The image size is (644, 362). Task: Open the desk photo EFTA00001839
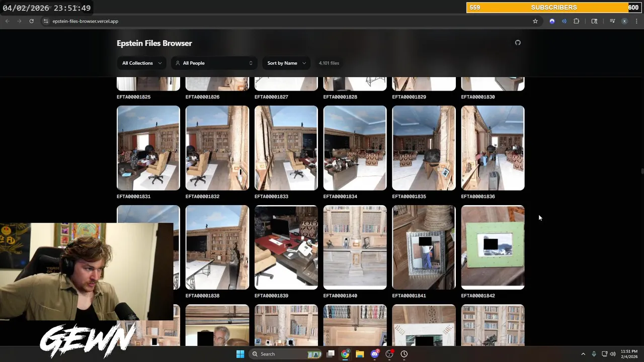(x=286, y=247)
